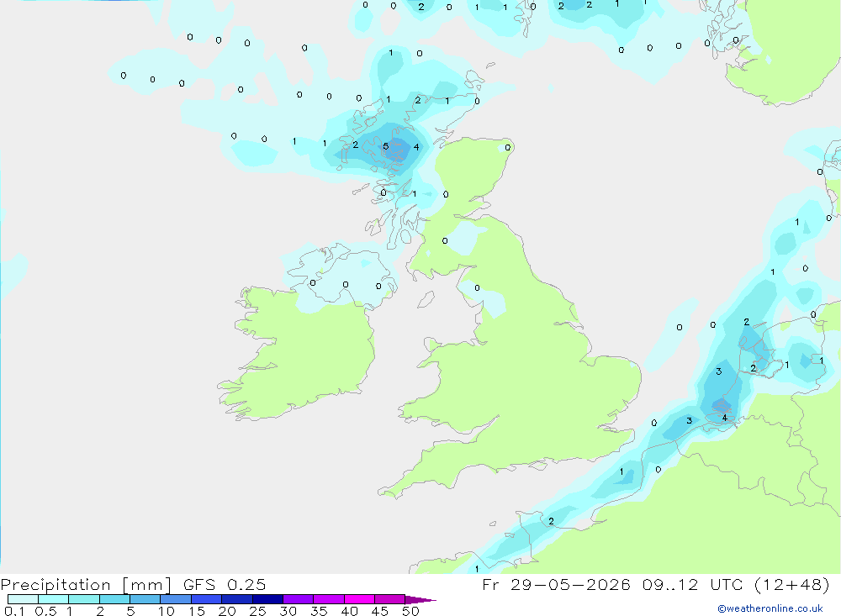
Task: Click the 2–5 mm legend color box
Action: coord(114,599)
